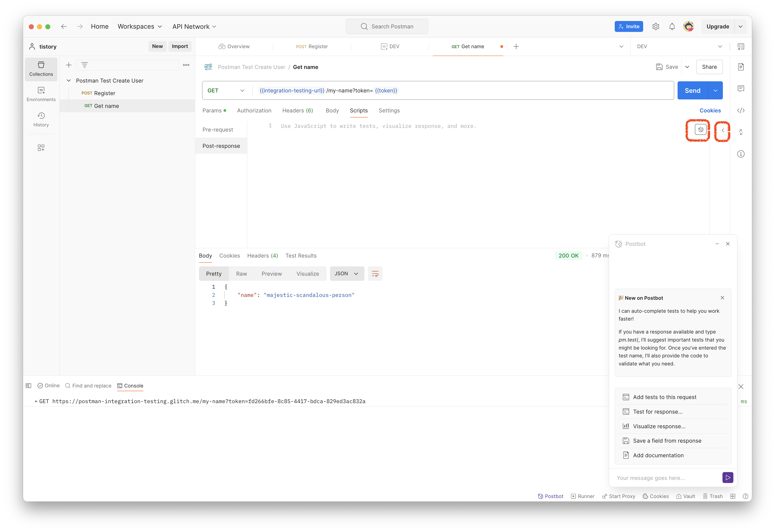Click the request info icon in right sidebar
The width and height of the screenshot is (775, 532).
coord(741,154)
